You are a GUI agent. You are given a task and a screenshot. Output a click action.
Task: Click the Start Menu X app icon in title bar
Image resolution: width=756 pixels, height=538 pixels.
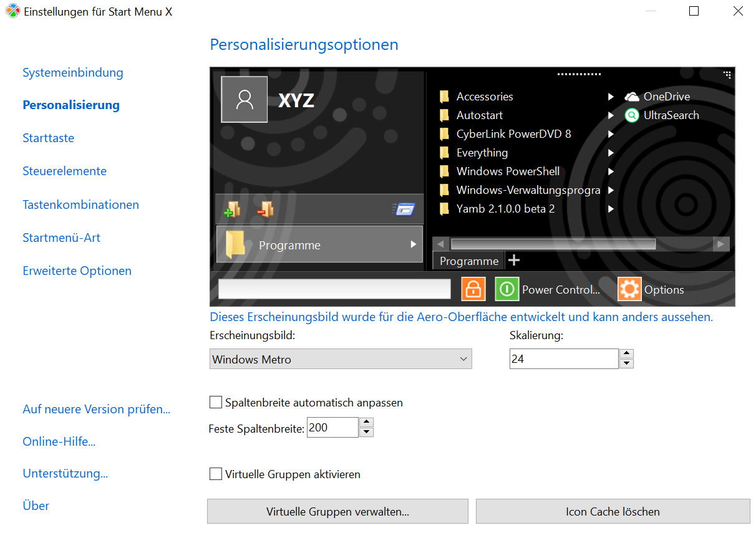[12, 11]
